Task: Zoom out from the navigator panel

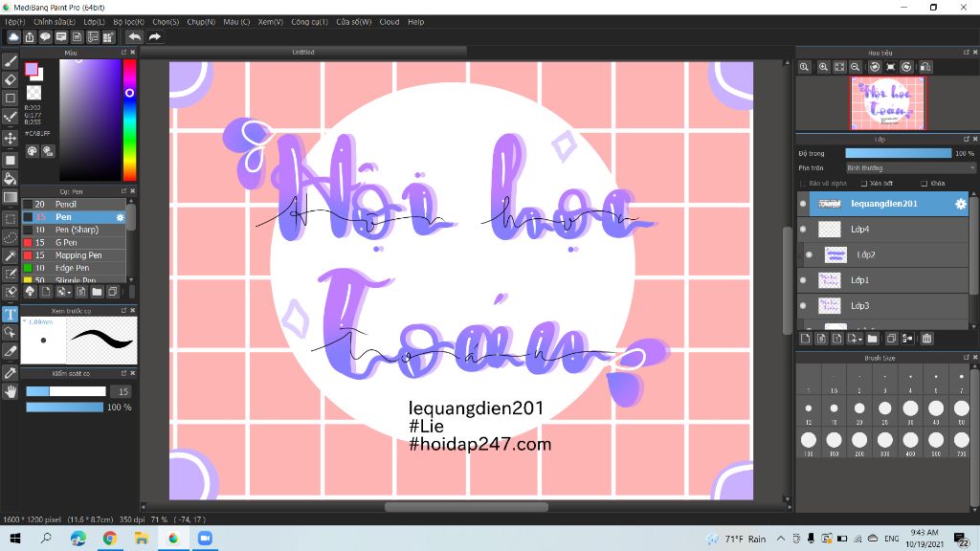Action: (855, 67)
